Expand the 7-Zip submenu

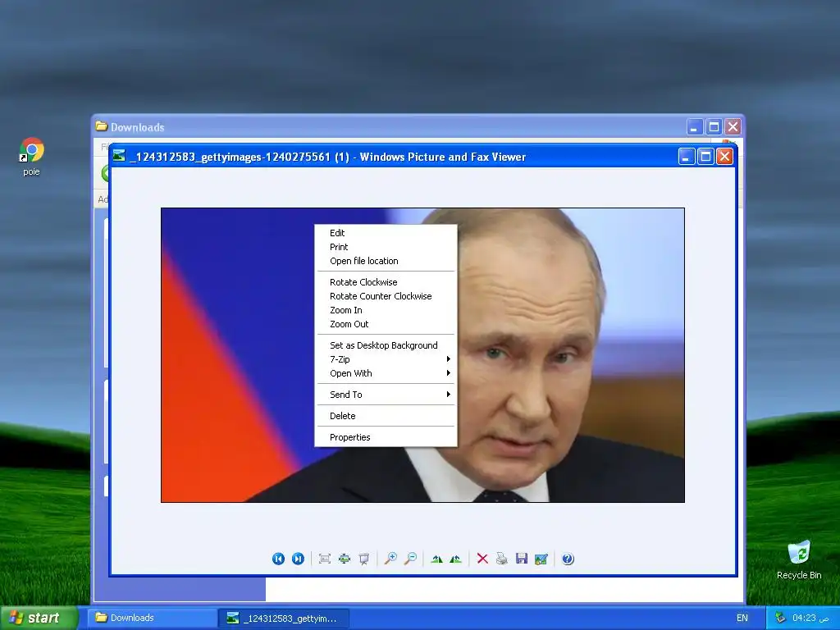point(386,359)
